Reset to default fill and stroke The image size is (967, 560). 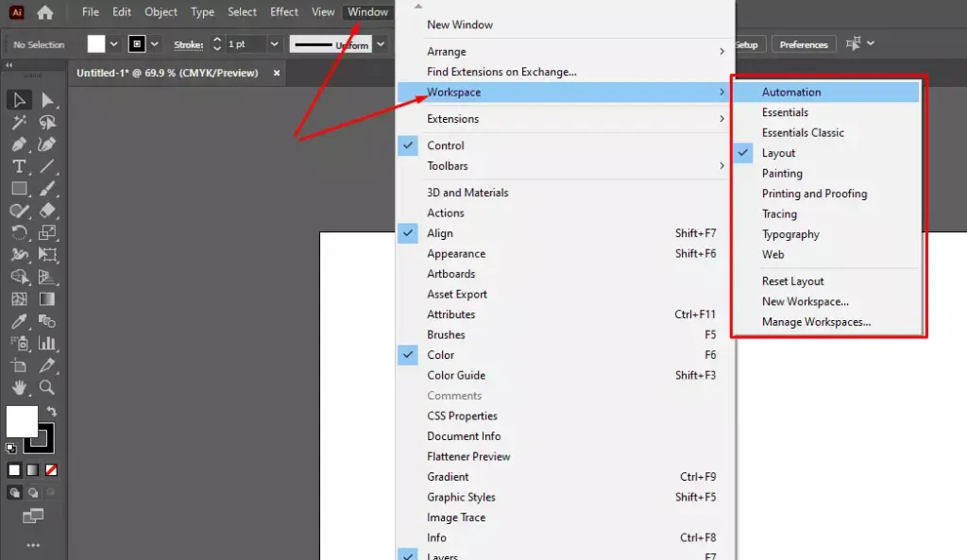pyautogui.click(x=10, y=449)
